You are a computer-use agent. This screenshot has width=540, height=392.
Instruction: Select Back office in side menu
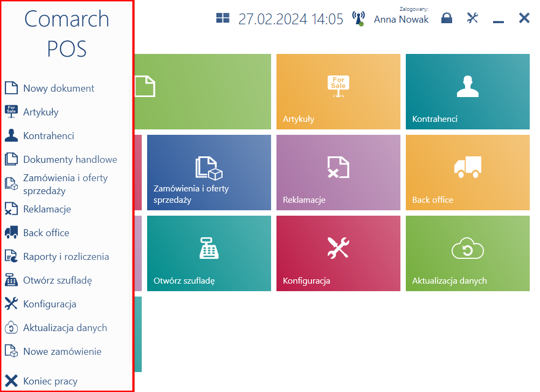tap(46, 233)
